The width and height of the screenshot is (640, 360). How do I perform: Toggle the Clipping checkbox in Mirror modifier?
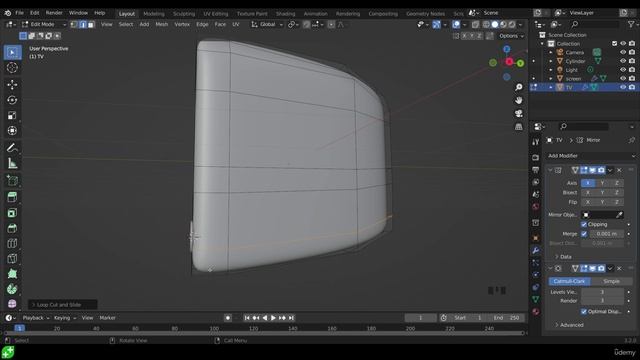point(584,224)
